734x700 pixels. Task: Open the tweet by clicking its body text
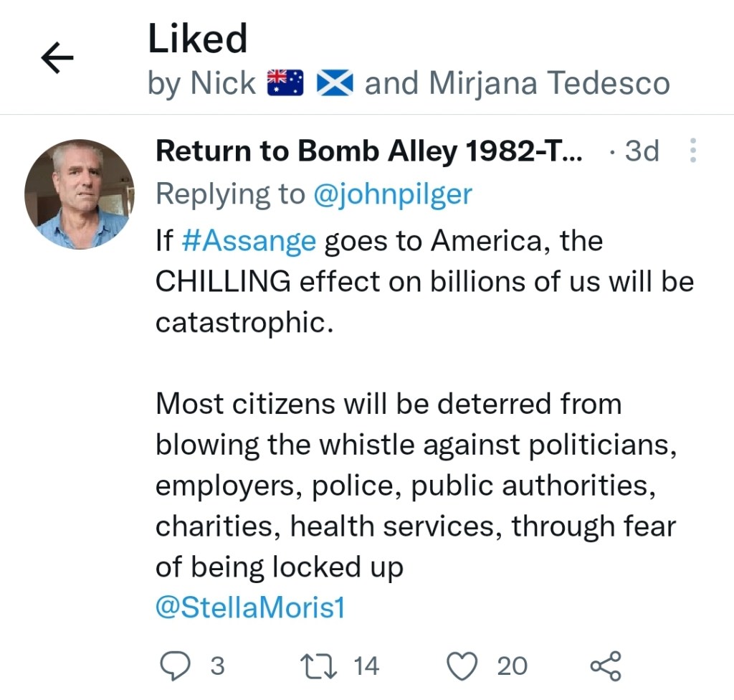pos(416,445)
